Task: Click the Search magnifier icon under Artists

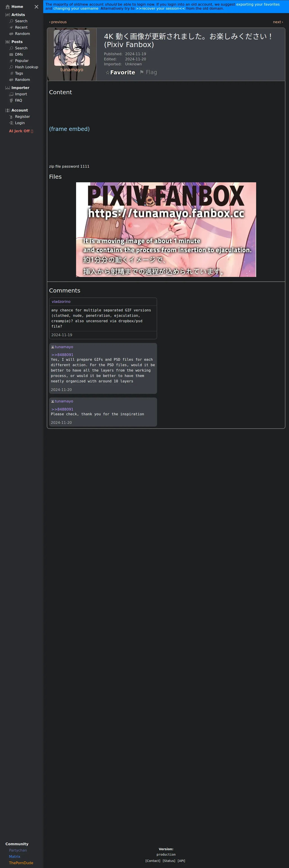Action: [11, 21]
